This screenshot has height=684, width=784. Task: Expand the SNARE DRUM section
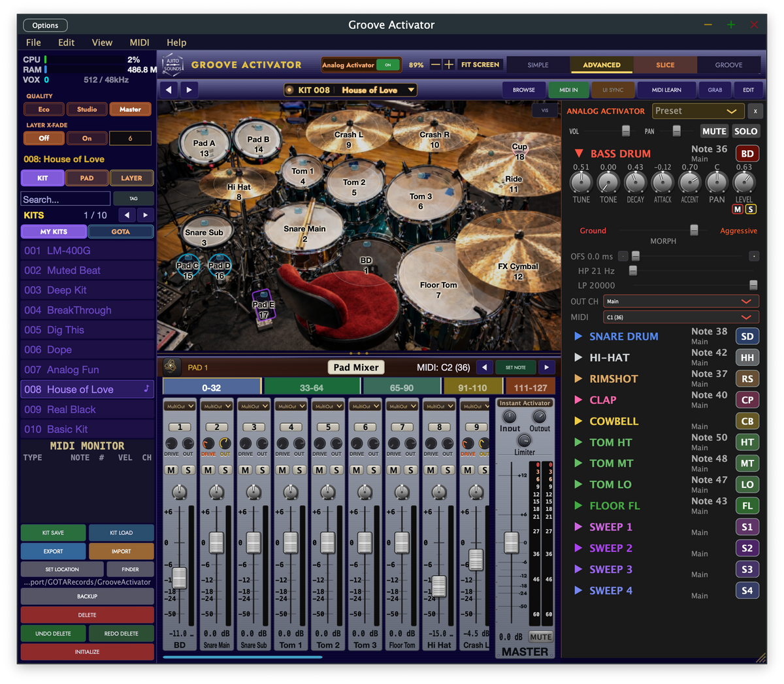[578, 336]
